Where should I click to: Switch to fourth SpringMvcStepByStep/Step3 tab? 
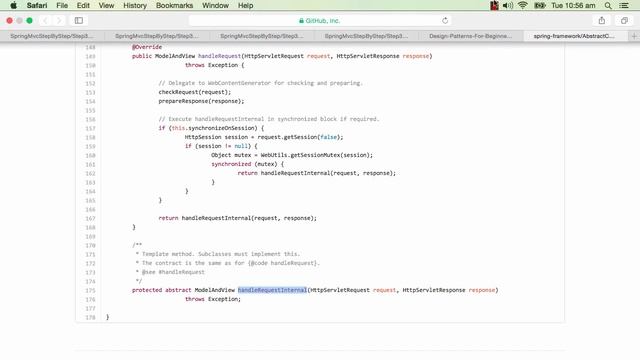point(367,36)
